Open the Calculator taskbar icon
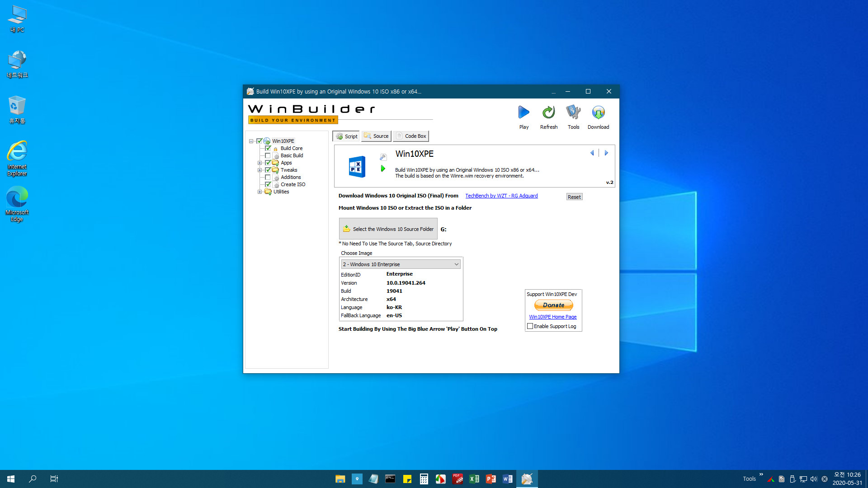 (x=424, y=479)
